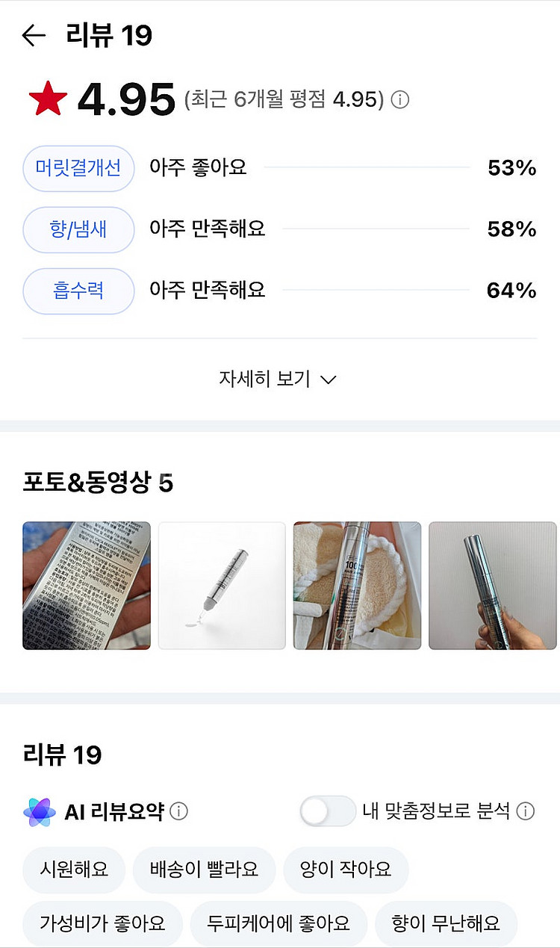
Task: Tap the 두피케어에 좋아요 keyword tag
Action: coord(279,923)
